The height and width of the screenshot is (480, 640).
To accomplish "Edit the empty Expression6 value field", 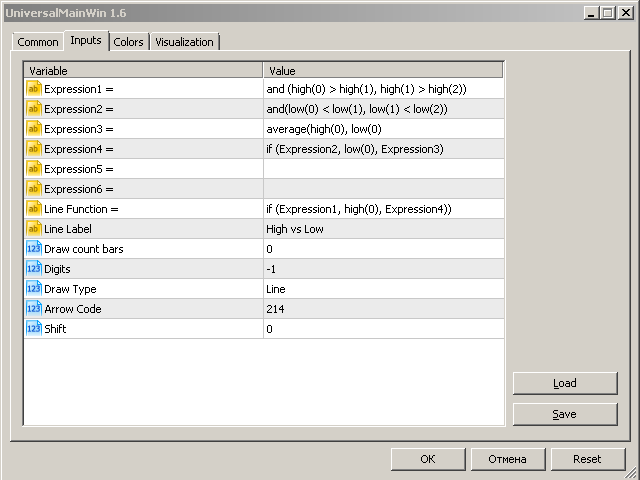I will pyautogui.click(x=383, y=189).
